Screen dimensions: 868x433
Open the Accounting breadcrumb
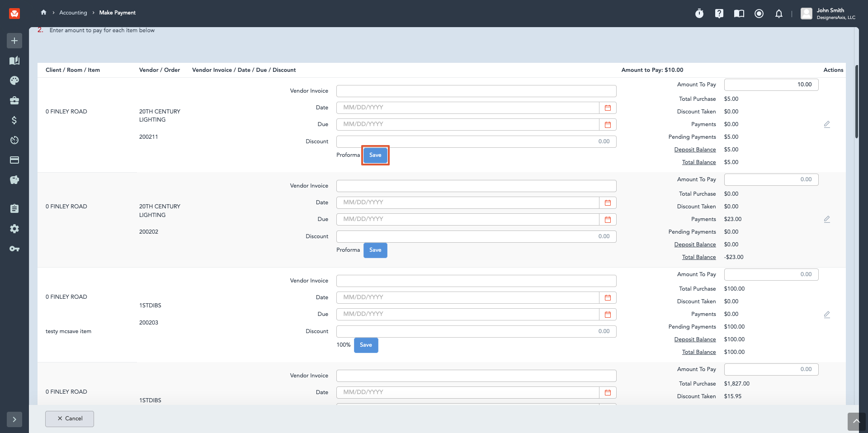[x=73, y=13]
